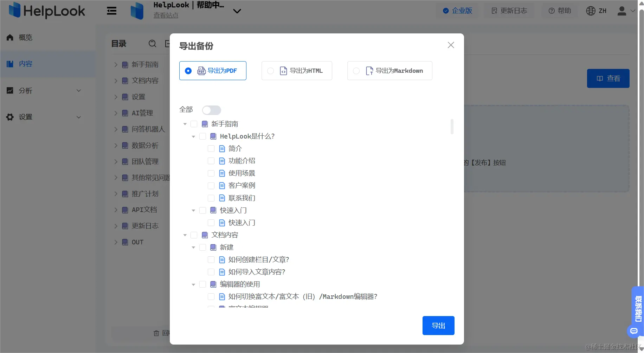The image size is (644, 353).
Task: Click the 编辑器的使用 book icon
Action: pos(213,284)
